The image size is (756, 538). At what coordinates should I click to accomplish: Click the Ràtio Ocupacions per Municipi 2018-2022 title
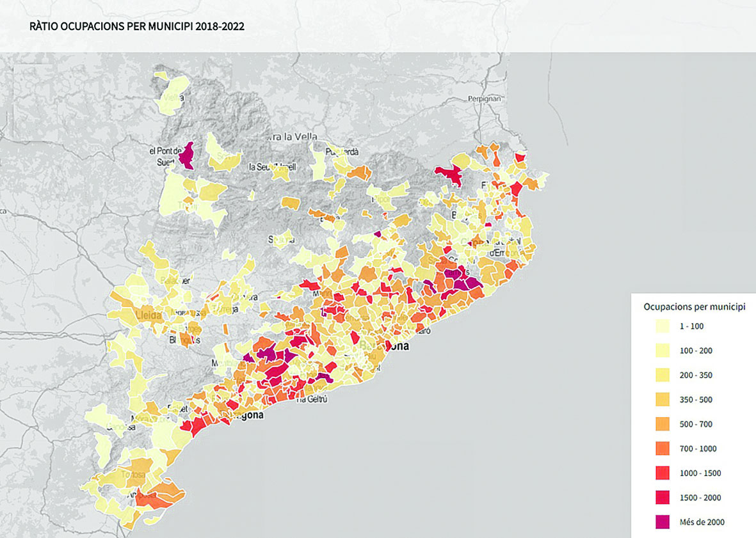point(137,28)
